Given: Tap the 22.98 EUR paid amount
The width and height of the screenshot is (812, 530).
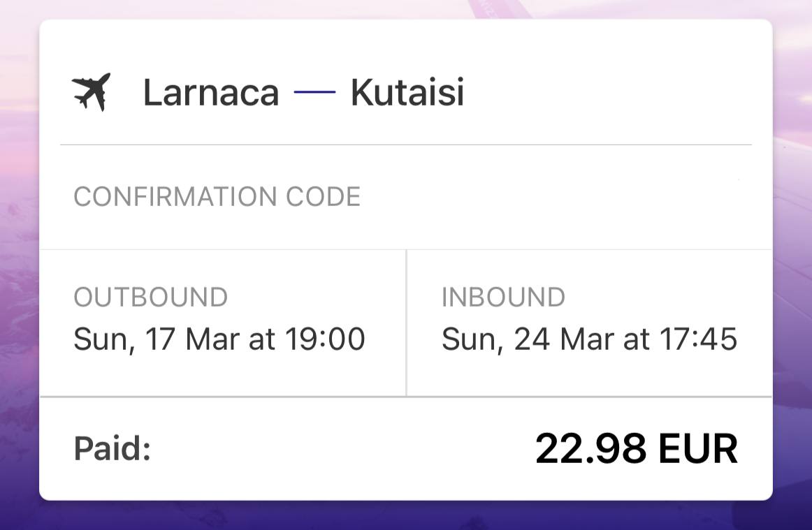Looking at the screenshot, I should pyautogui.click(x=637, y=448).
